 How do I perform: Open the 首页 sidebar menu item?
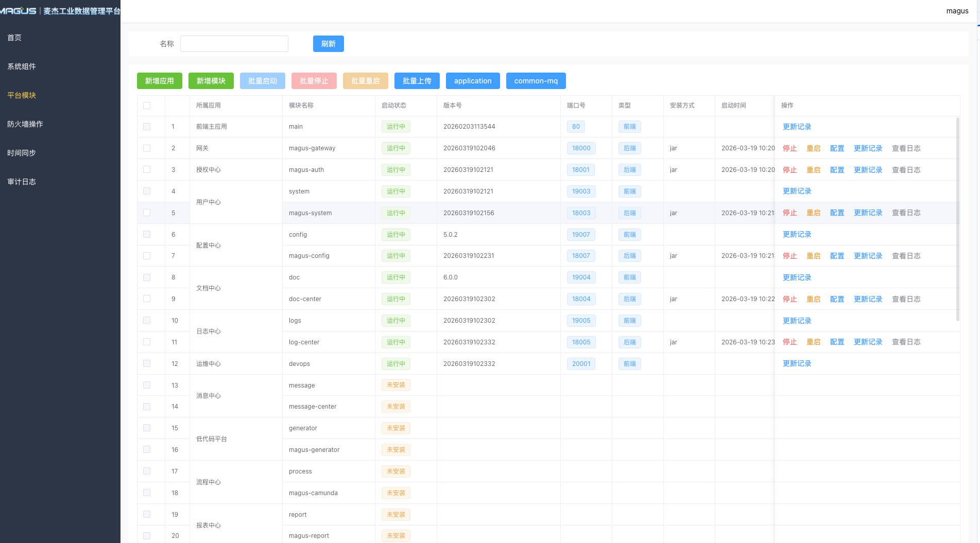coord(14,38)
